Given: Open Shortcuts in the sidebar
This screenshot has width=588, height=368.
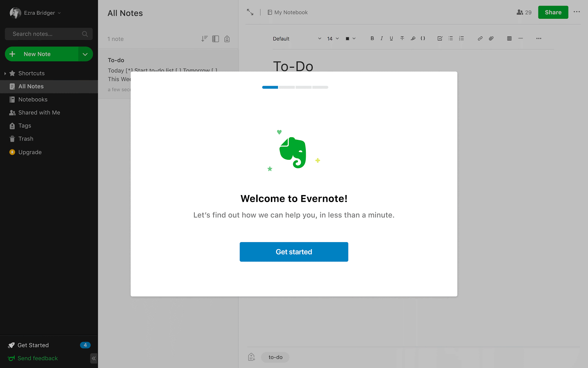Looking at the screenshot, I should click(x=31, y=73).
